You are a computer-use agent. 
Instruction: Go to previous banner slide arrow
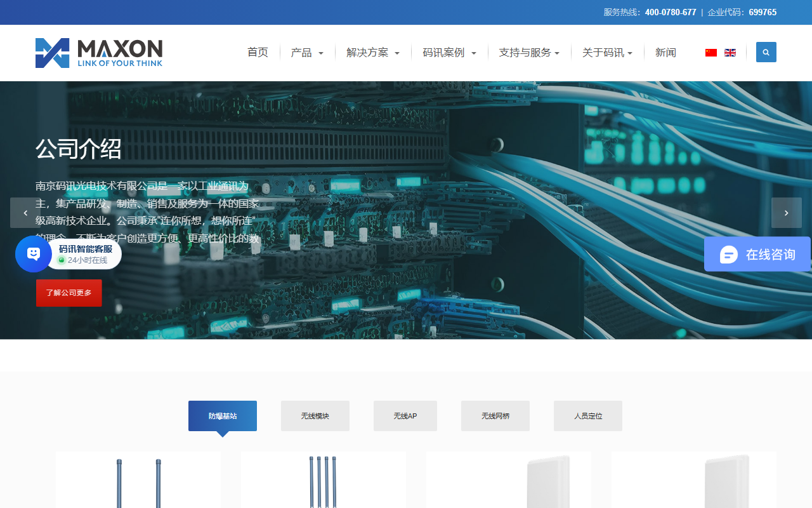pyautogui.click(x=25, y=213)
